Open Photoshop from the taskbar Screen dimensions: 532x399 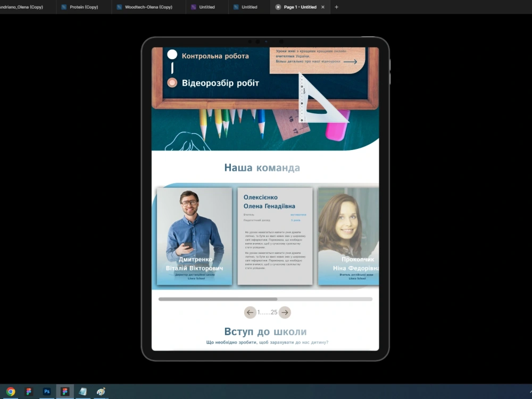pos(47,392)
